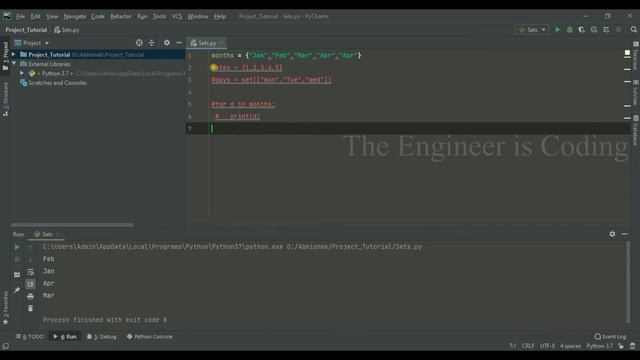
Task: Select the Sets.py editor tab
Action: click(207, 43)
